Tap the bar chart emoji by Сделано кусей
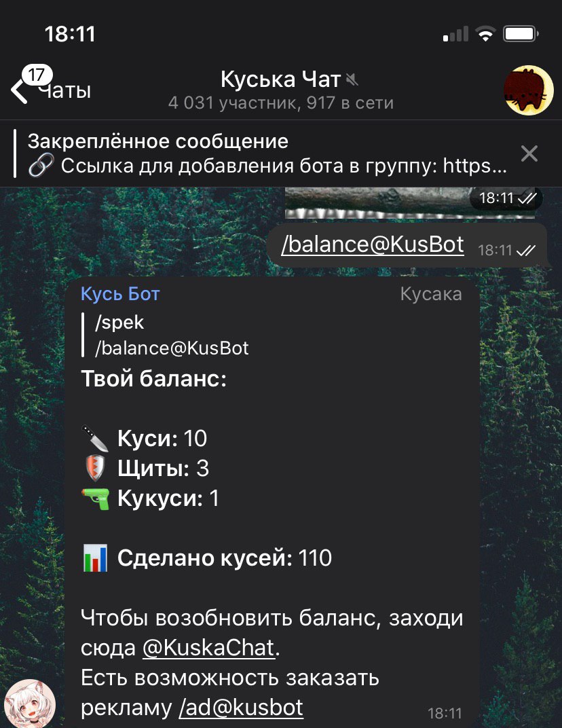This screenshot has width=562, height=728. coord(95,558)
